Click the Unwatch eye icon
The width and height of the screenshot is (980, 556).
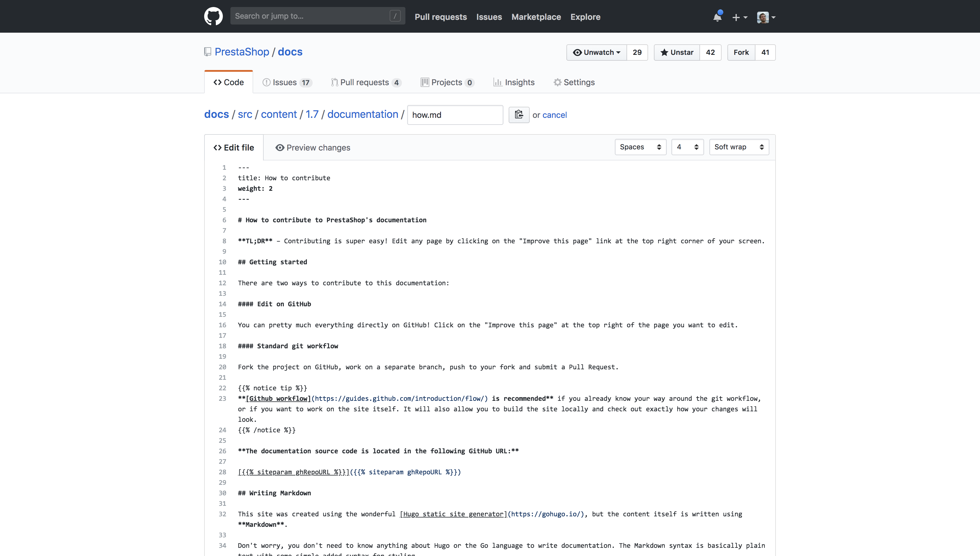coord(577,52)
